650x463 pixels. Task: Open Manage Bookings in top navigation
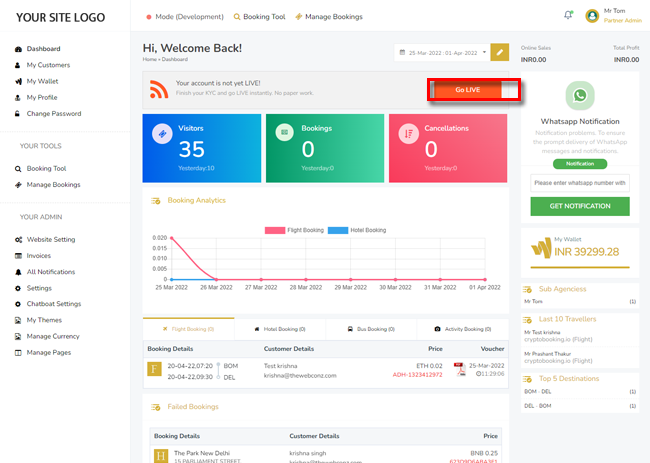[x=329, y=17]
